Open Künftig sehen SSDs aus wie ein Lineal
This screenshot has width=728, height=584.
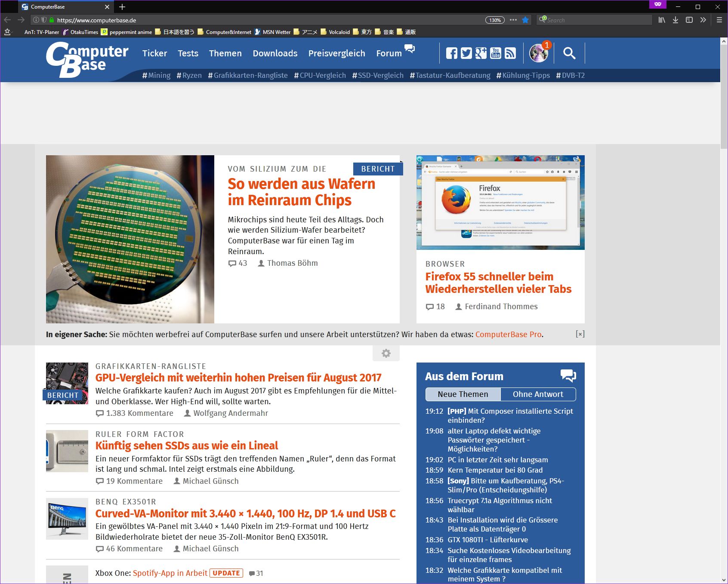(187, 446)
